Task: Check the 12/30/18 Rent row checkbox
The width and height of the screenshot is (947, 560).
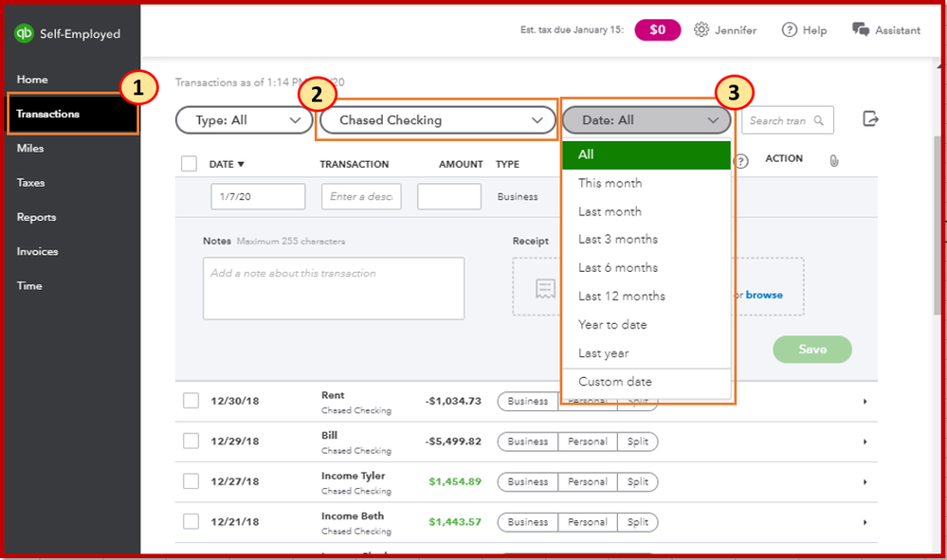Action: click(x=191, y=401)
